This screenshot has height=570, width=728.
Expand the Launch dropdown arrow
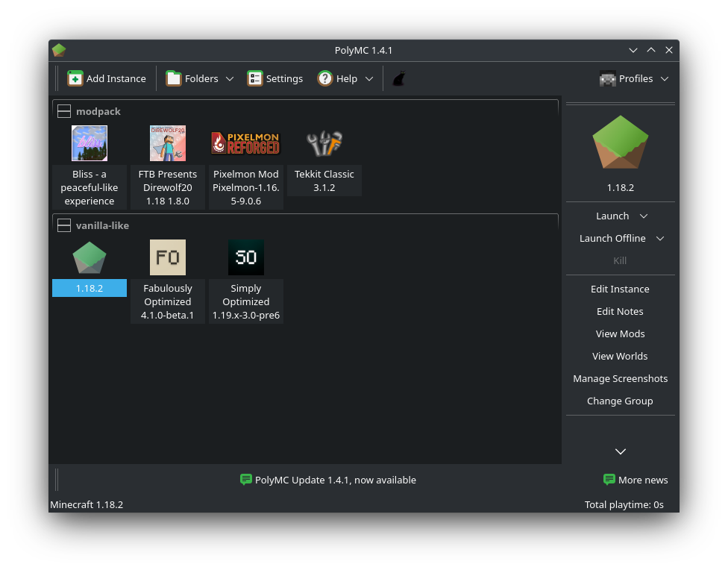click(x=644, y=216)
